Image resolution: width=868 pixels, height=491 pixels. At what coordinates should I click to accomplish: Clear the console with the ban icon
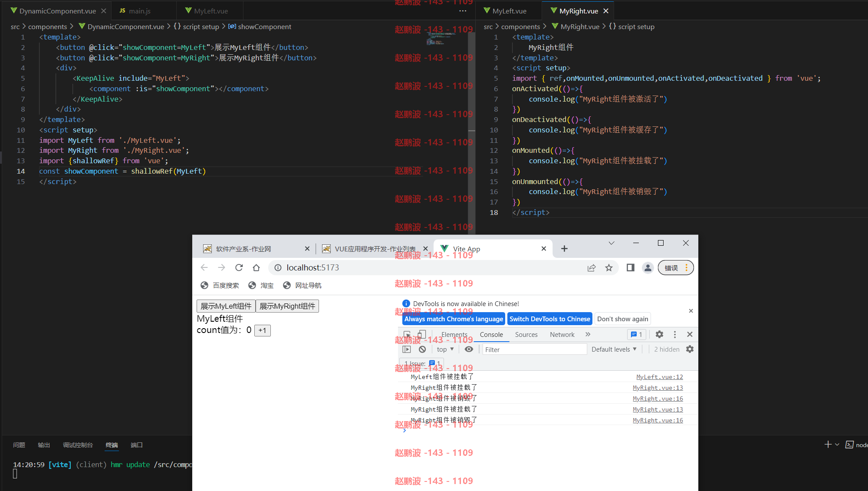coord(422,349)
